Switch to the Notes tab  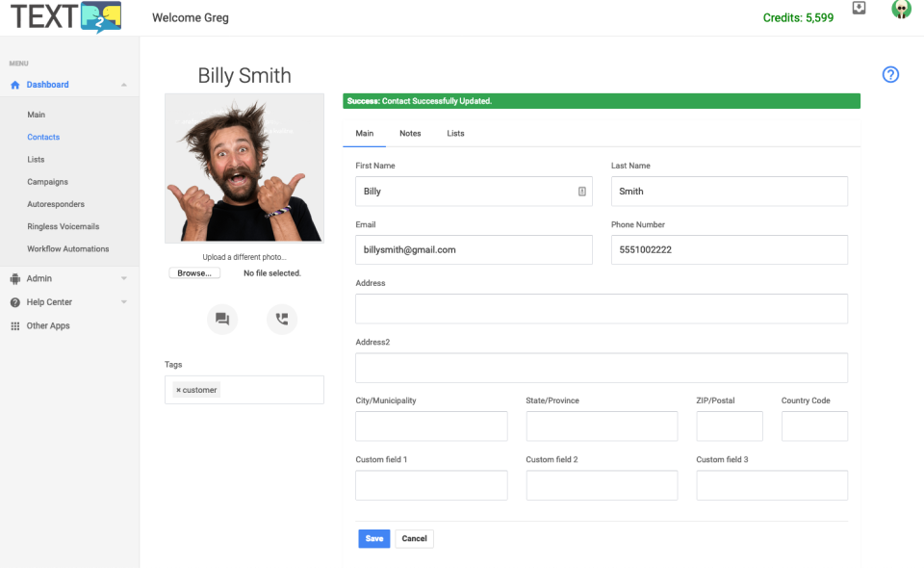(410, 133)
